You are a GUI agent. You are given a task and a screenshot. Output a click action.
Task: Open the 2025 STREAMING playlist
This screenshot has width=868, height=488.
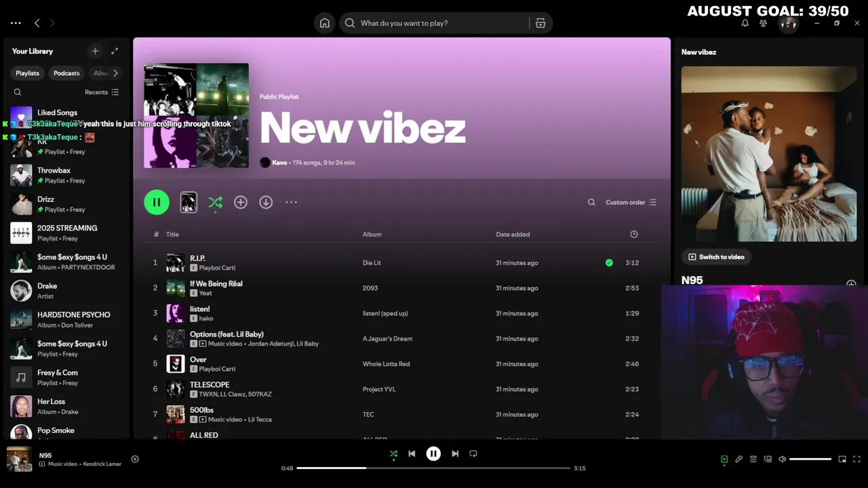66,232
